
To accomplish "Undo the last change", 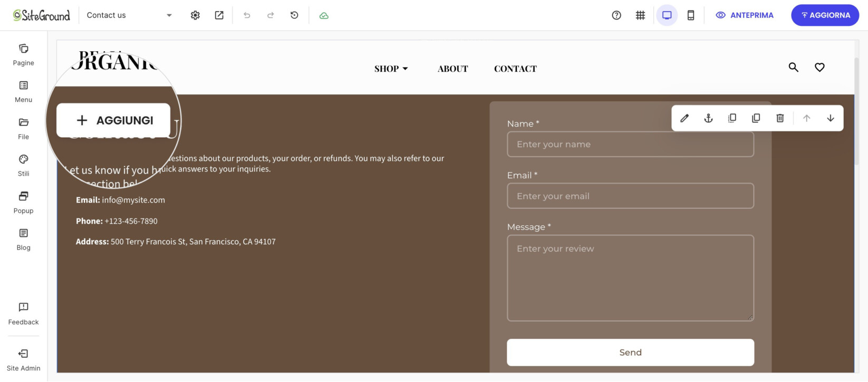I will [247, 15].
